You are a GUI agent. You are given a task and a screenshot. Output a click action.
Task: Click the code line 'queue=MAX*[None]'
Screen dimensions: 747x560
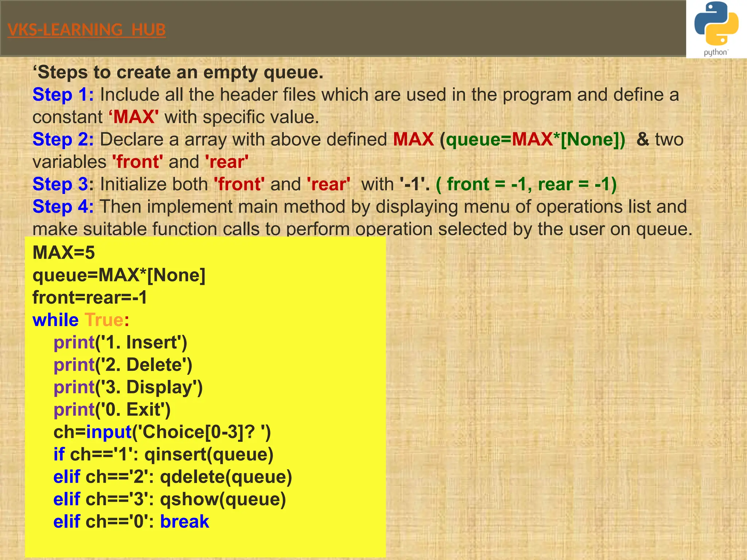click(119, 275)
